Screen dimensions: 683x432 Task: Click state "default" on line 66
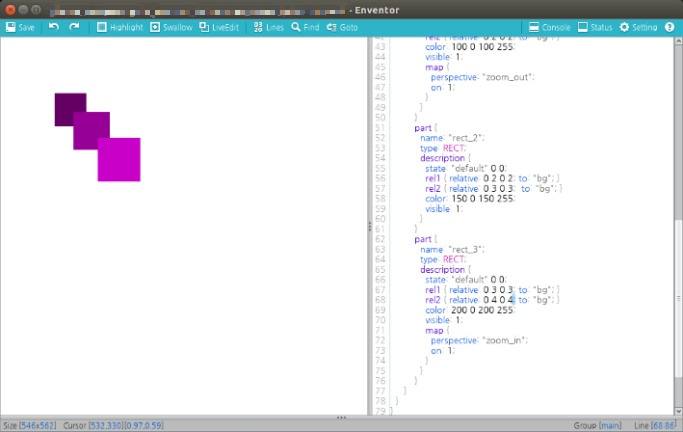click(x=466, y=280)
